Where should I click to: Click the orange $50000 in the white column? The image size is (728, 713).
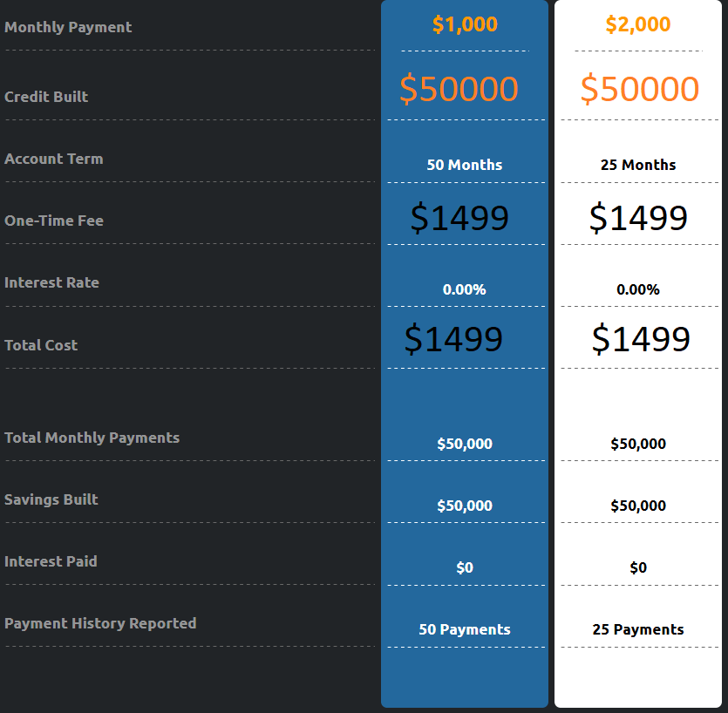pos(639,88)
